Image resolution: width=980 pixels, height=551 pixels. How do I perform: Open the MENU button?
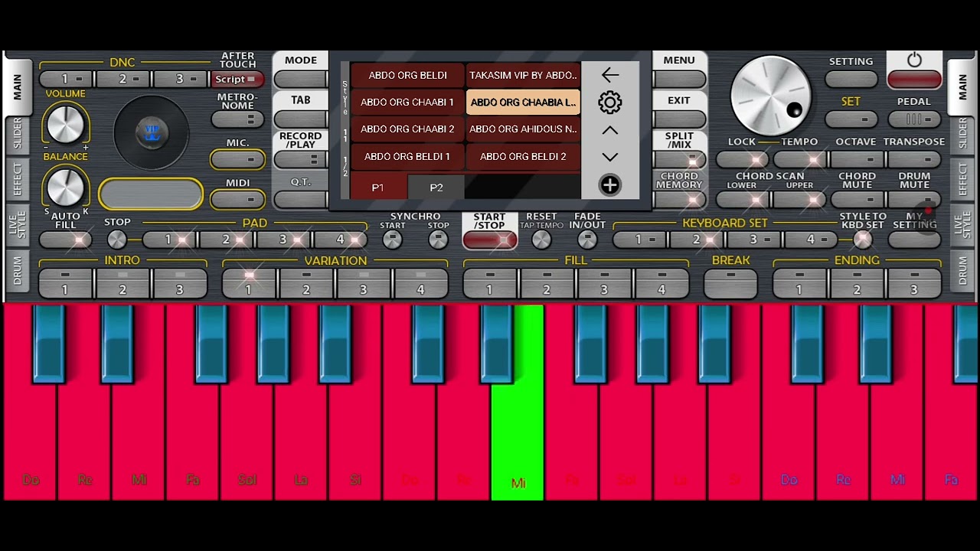(679, 79)
